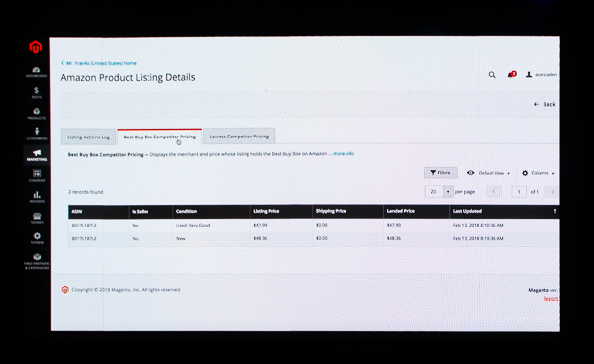Click the Magento logo icon
Image resolution: width=594 pixels, height=364 pixels.
point(36,46)
